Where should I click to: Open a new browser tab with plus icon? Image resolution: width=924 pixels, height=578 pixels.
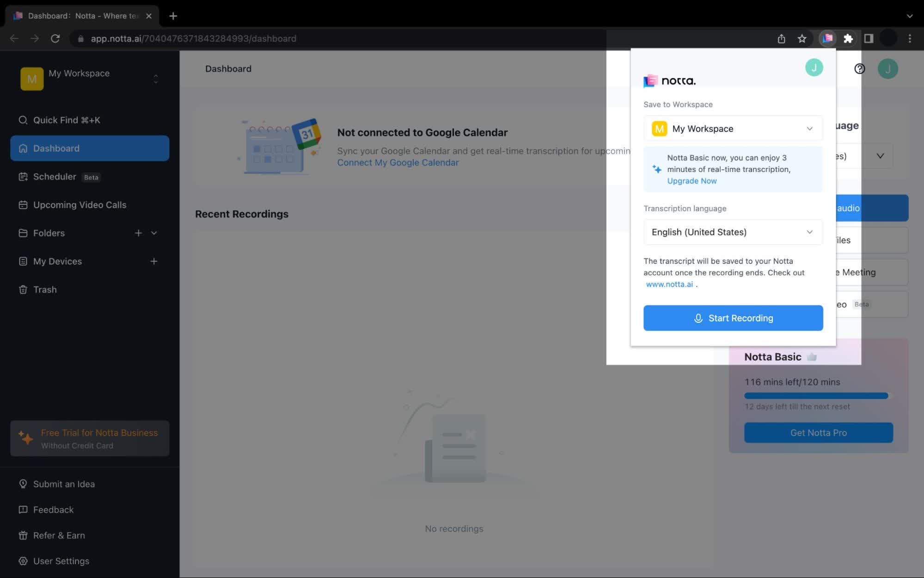point(173,16)
